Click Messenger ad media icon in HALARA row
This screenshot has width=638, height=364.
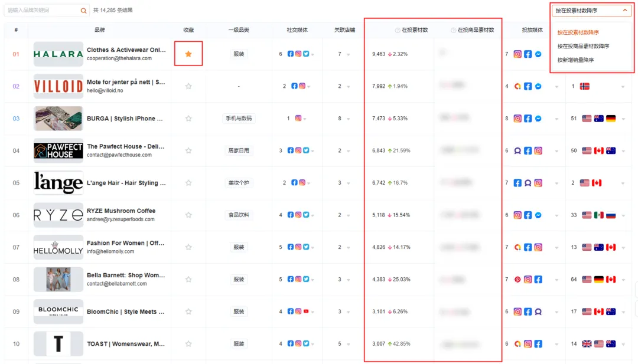point(538,54)
